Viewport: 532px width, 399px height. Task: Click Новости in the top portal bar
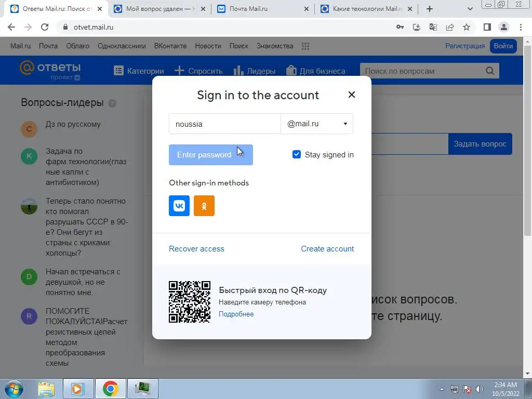[x=208, y=46]
